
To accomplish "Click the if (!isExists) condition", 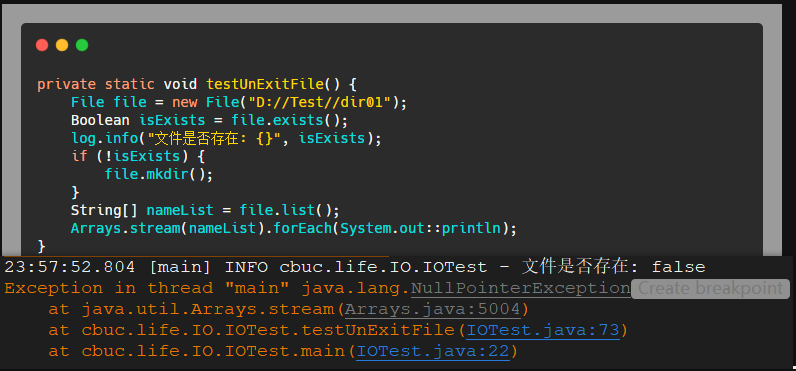I will tap(126, 156).
